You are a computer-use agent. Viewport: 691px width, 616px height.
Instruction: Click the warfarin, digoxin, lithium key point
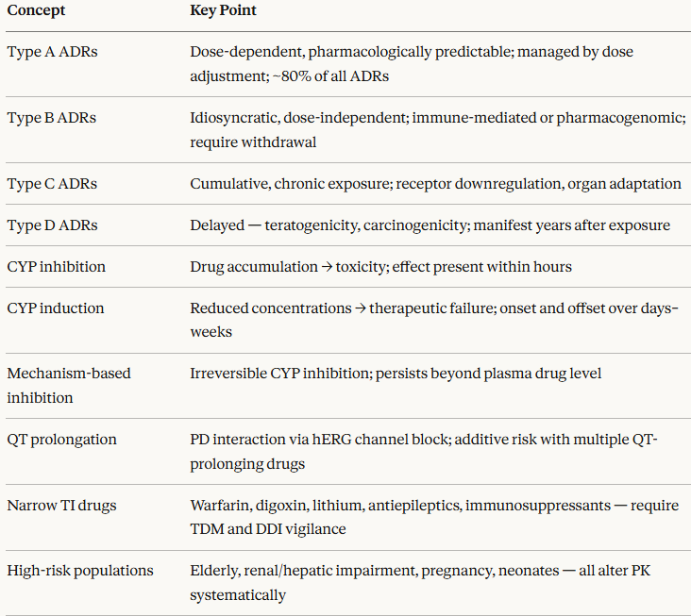[434, 517]
